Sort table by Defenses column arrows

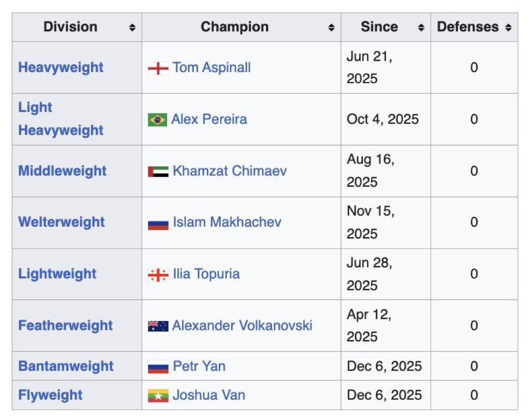point(508,28)
